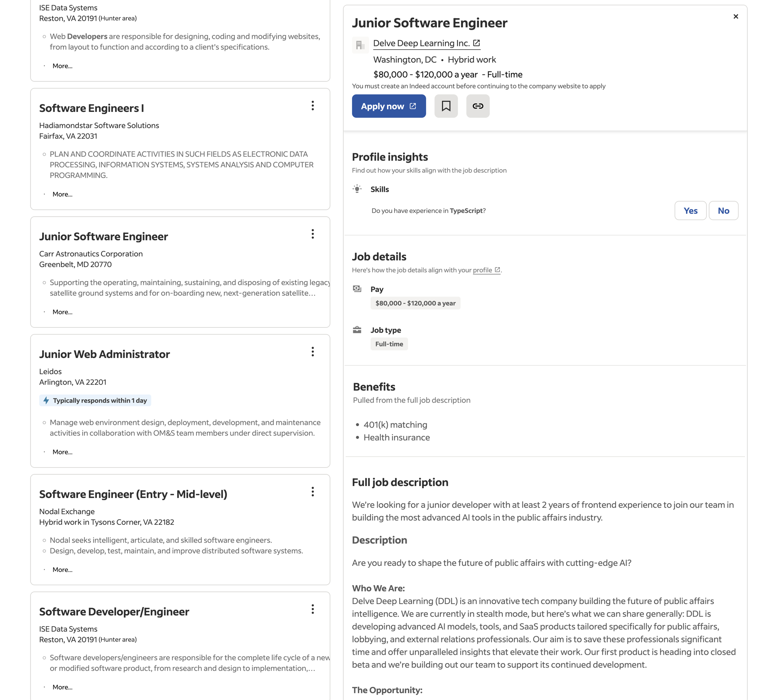
Task: Expand More under ISE Data Systems web developer
Action: point(63,66)
